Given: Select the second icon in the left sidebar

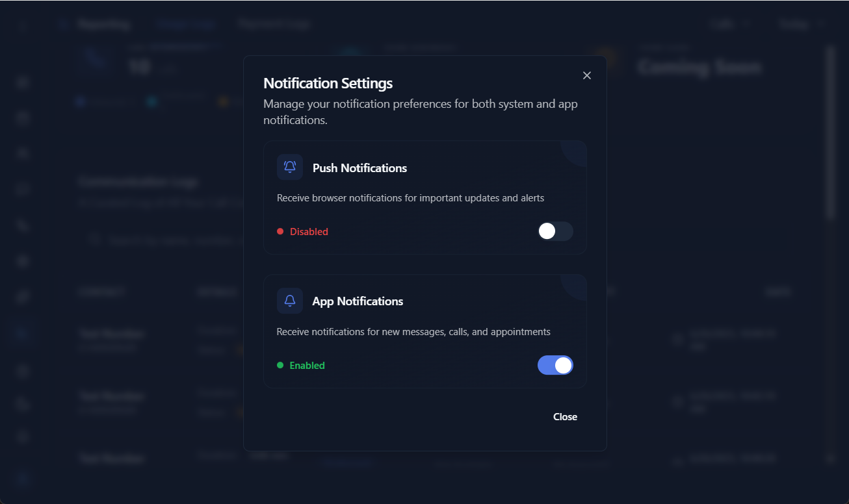Looking at the screenshot, I should click(21, 118).
